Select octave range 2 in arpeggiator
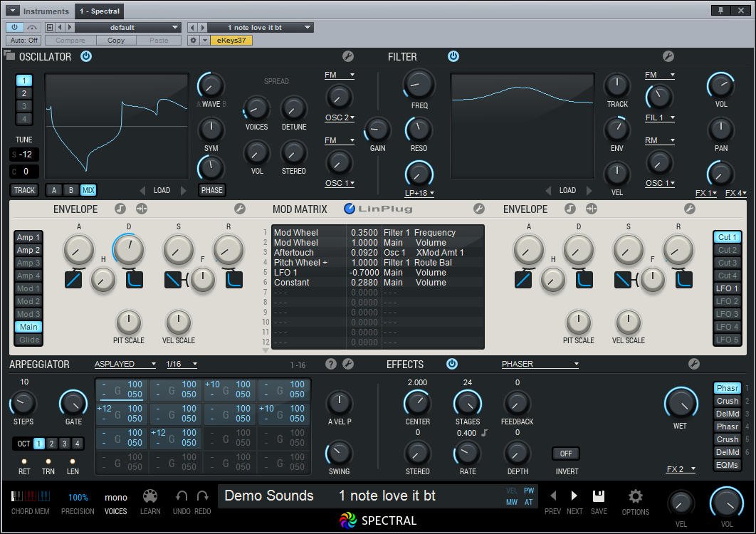The height and width of the screenshot is (534, 756). tap(51, 444)
